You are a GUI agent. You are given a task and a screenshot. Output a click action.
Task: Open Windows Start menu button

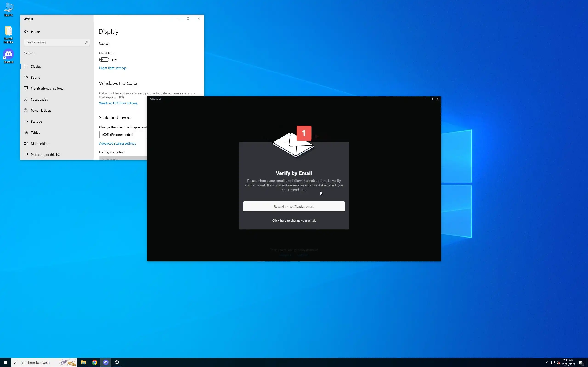click(5, 362)
